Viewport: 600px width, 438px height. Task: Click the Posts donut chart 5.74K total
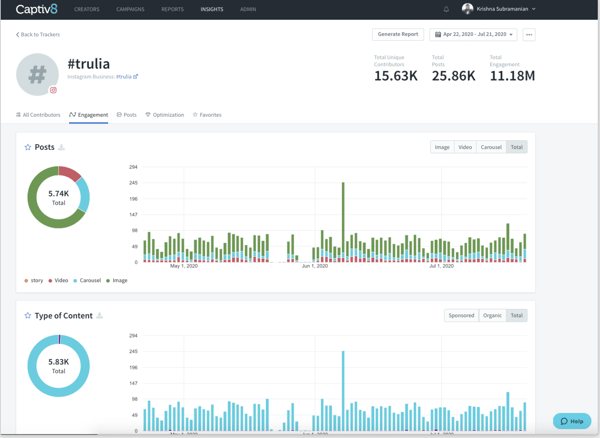[59, 197]
